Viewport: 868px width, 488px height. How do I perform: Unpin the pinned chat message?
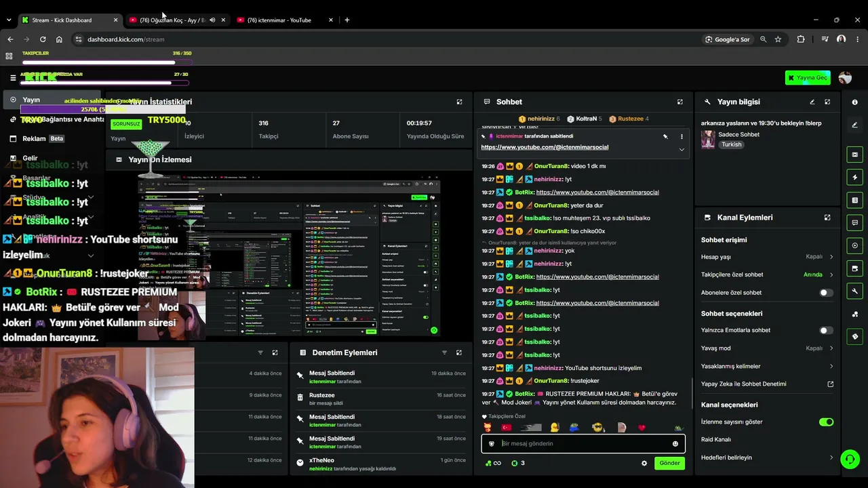click(x=665, y=136)
